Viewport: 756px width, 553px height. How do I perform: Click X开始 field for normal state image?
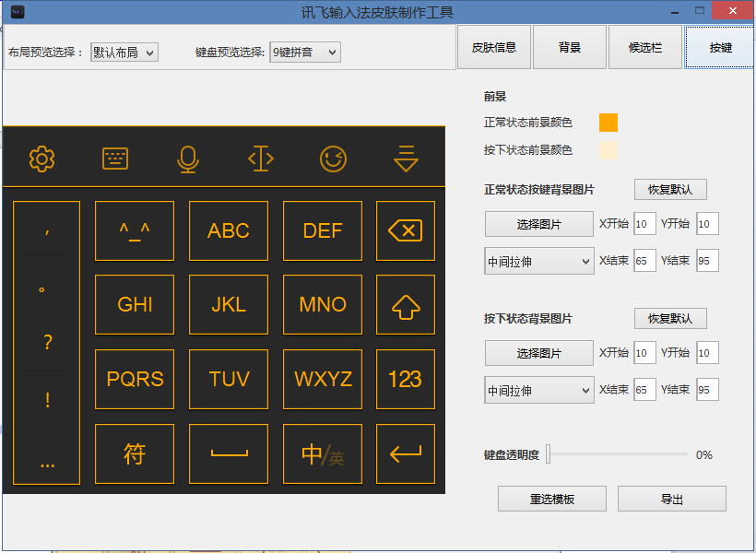pyautogui.click(x=644, y=224)
